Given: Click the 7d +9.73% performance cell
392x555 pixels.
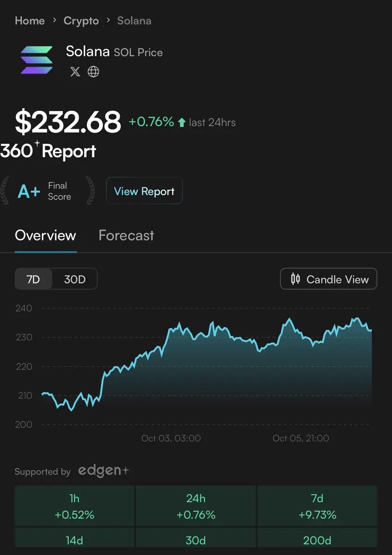Looking at the screenshot, I should 317,506.
